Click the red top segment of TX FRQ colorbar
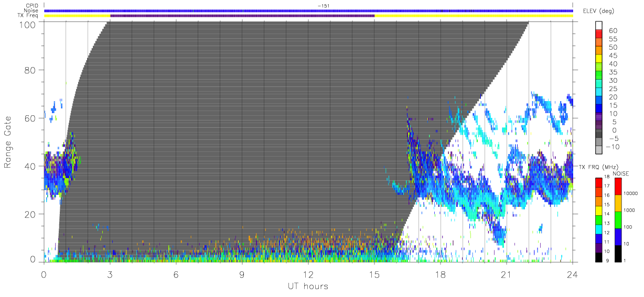The width and height of the screenshot is (644, 297). [599, 182]
